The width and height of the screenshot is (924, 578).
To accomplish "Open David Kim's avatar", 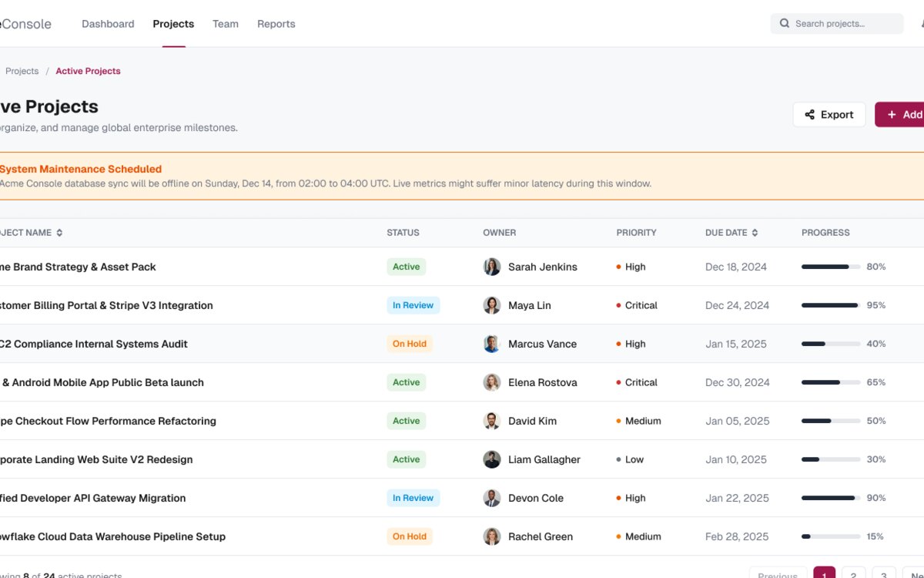I will click(492, 421).
